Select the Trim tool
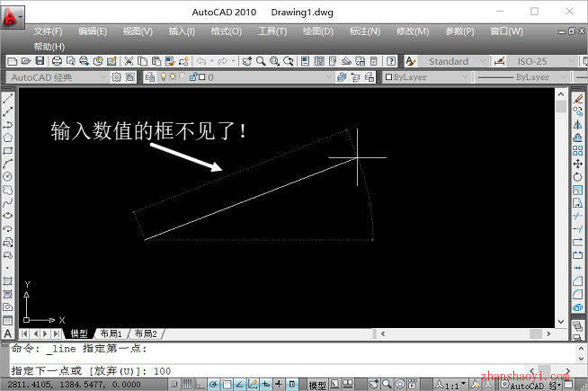This screenshot has width=588, height=391. pos(578,216)
